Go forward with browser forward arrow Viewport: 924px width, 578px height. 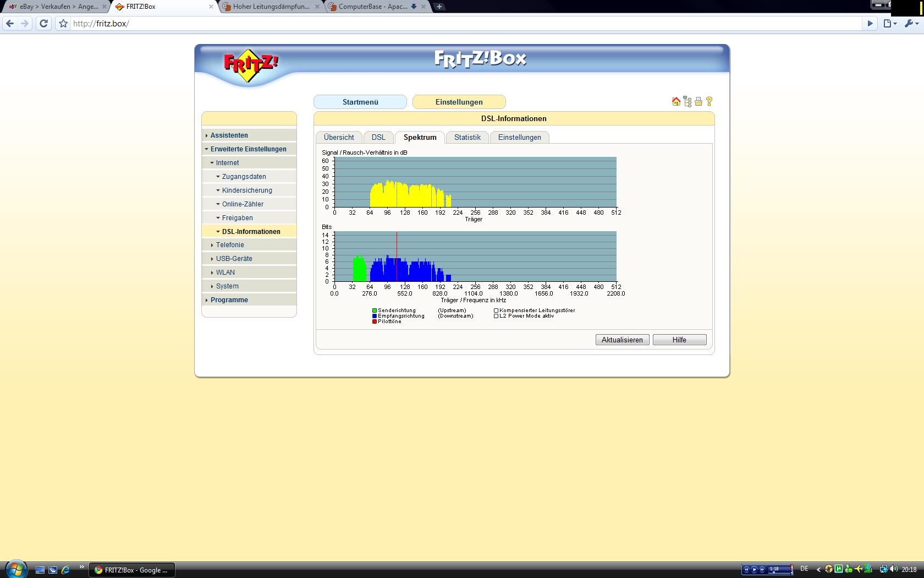click(x=25, y=24)
